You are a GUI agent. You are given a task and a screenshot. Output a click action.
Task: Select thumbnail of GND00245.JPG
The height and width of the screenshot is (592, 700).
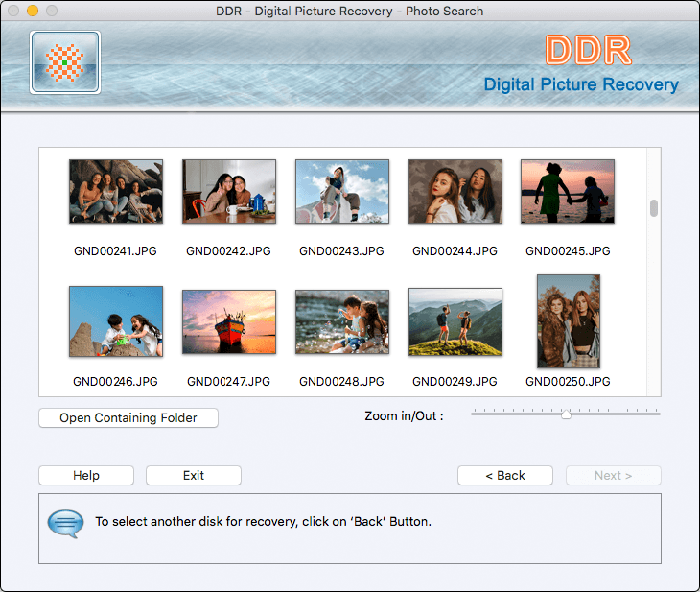pos(568,191)
